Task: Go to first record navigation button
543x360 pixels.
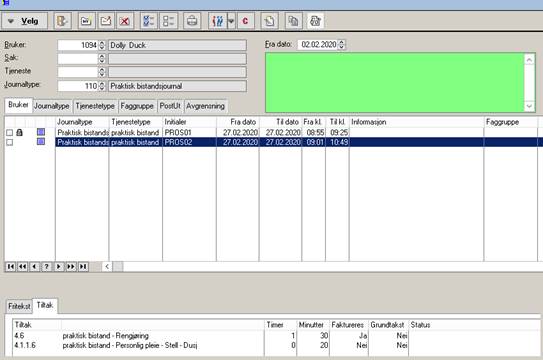Action: [11, 267]
